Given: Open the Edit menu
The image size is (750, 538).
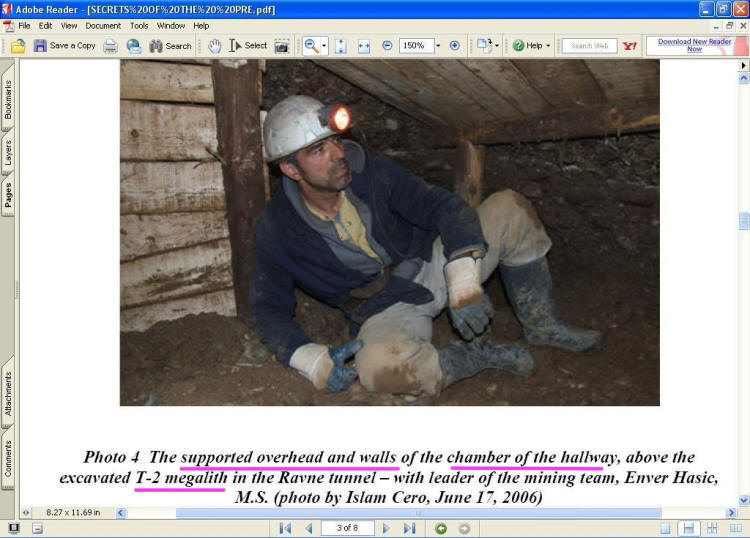Looking at the screenshot, I should pyautogui.click(x=45, y=26).
